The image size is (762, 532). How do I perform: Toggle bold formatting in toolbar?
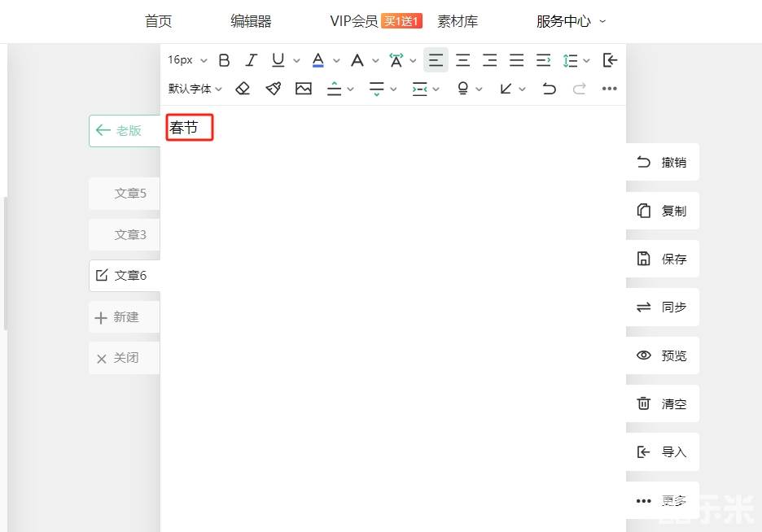pos(225,60)
